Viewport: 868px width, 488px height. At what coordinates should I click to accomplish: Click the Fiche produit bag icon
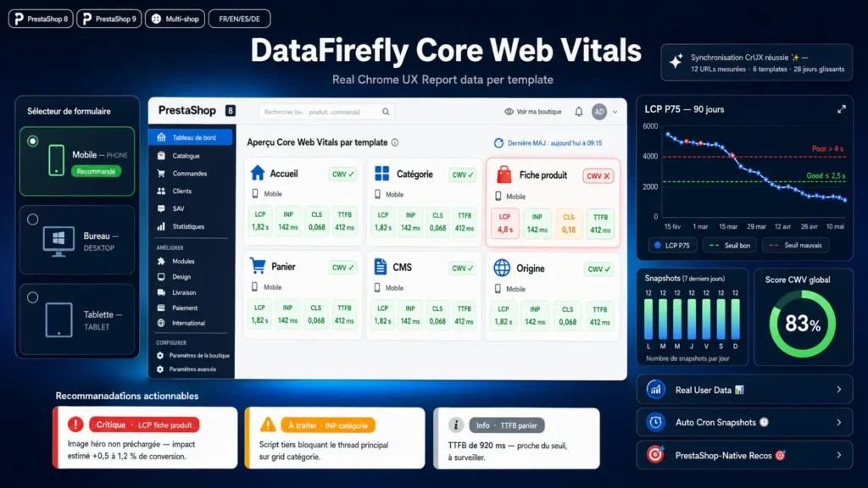pyautogui.click(x=504, y=175)
